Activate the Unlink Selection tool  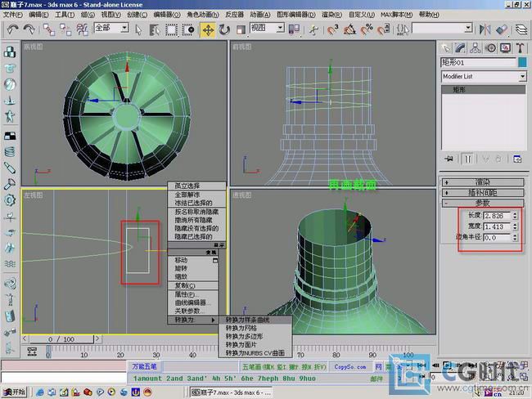click(65, 29)
